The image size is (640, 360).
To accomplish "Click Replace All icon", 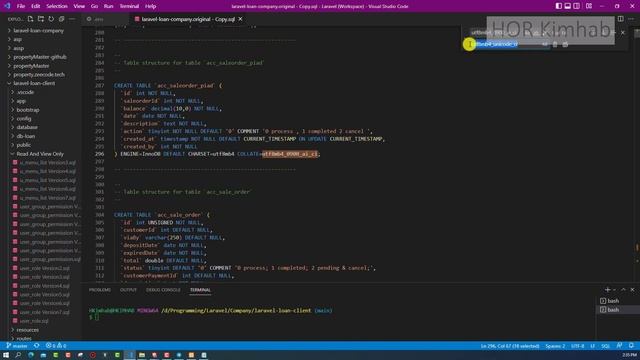I will click(565, 44).
